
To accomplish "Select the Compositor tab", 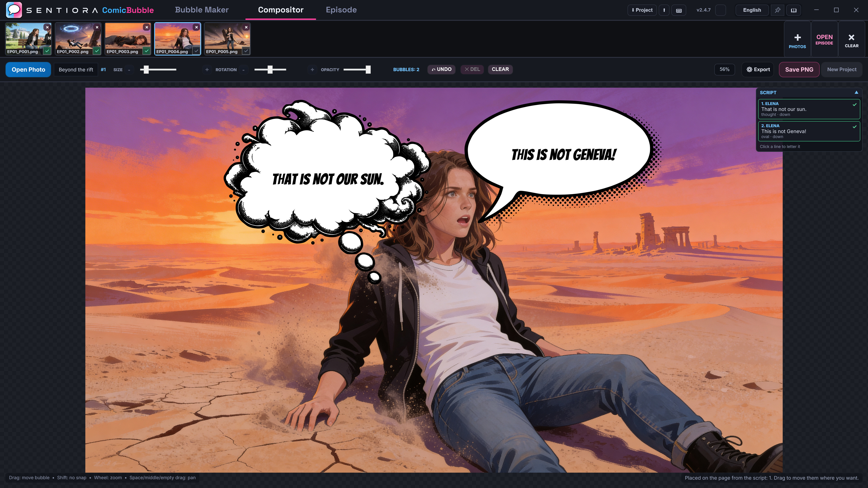I will [281, 10].
